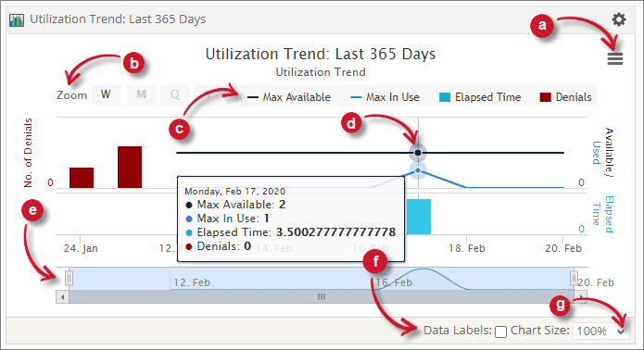Click the 18. Feb axis label
The image size is (644, 350).
pyautogui.click(x=467, y=248)
